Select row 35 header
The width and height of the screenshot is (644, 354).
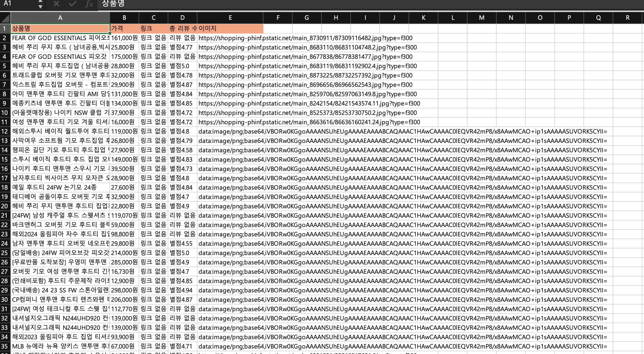tap(5, 346)
